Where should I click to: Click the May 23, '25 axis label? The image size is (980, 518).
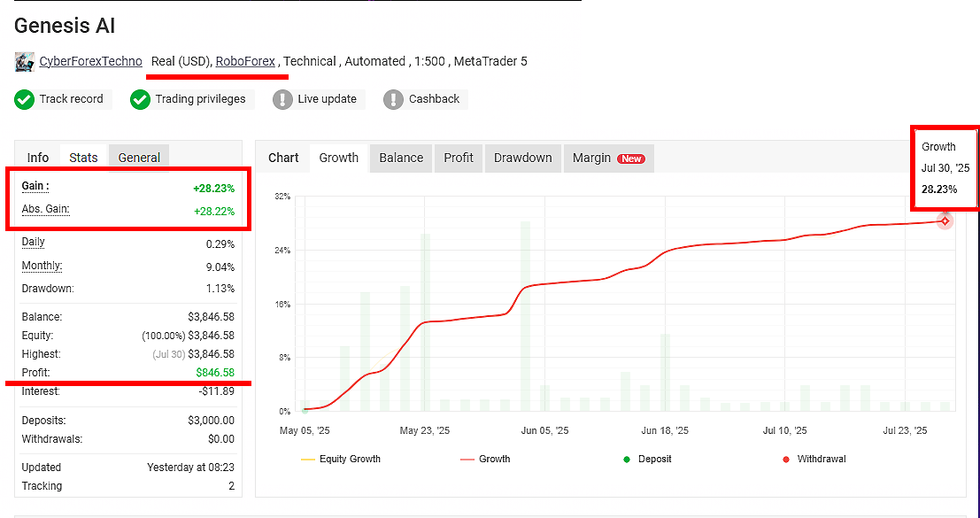click(x=424, y=430)
